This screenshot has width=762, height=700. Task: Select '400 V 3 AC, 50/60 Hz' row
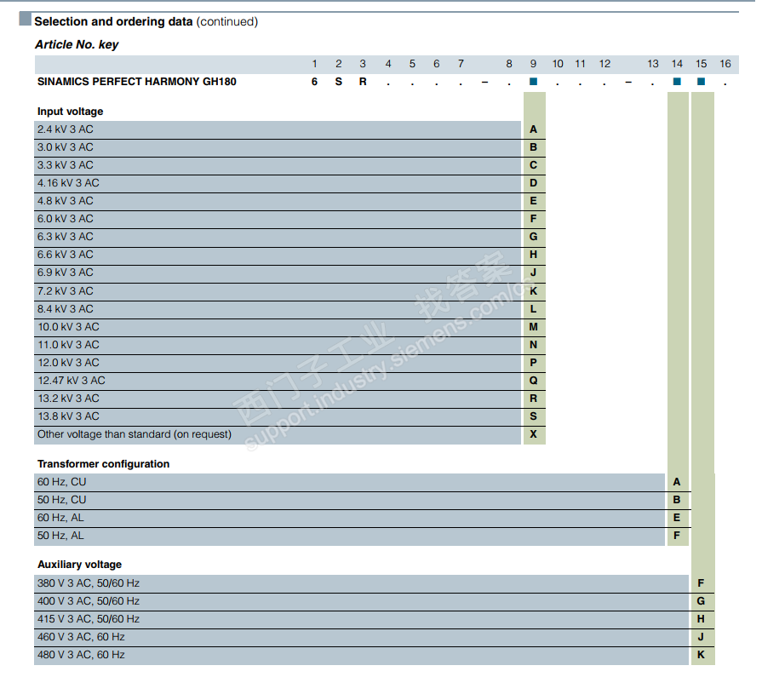[362, 601]
